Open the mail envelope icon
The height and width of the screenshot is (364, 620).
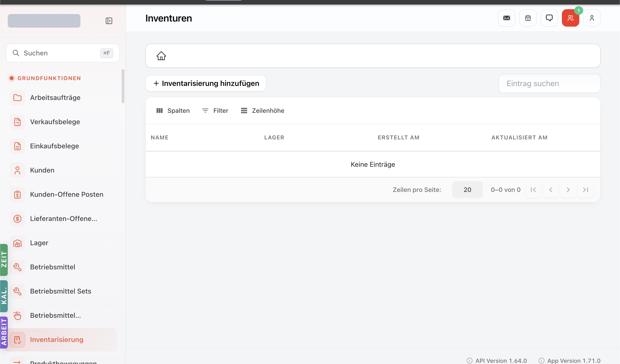point(507,18)
